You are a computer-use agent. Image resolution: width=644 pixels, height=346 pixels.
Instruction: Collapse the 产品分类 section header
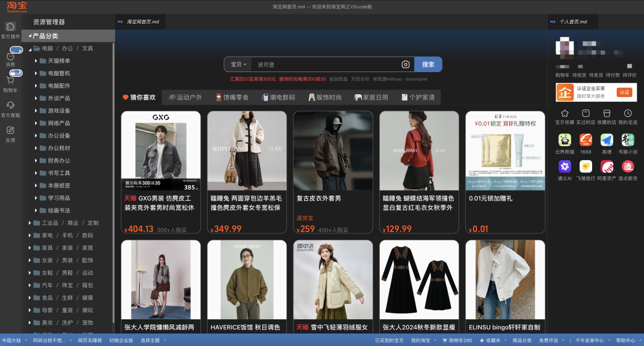click(x=68, y=36)
